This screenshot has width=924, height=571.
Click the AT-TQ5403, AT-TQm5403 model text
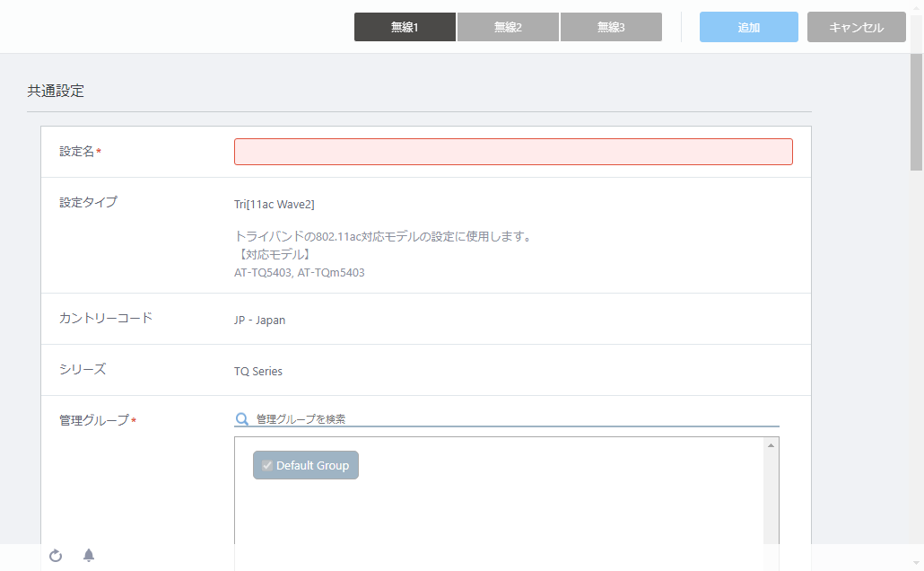click(300, 273)
